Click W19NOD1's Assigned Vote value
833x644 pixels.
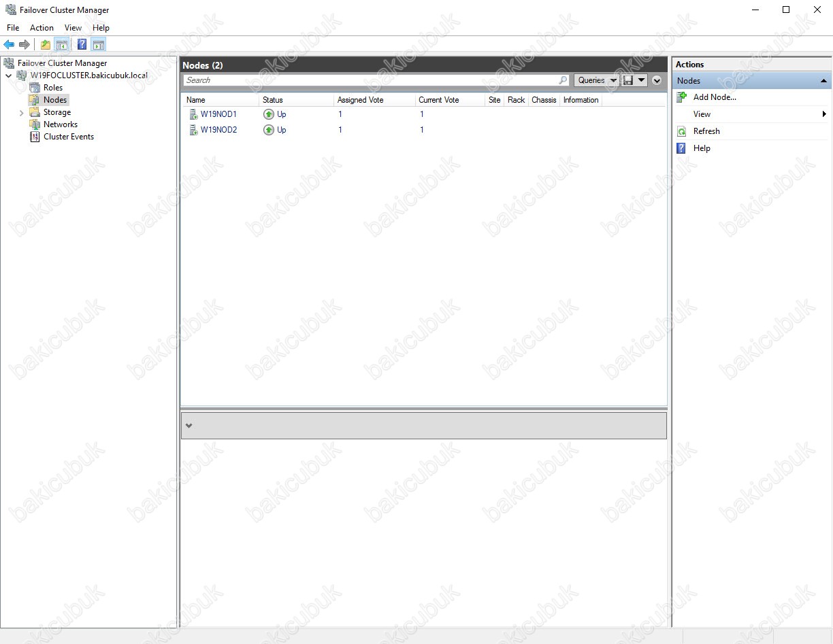[340, 114]
